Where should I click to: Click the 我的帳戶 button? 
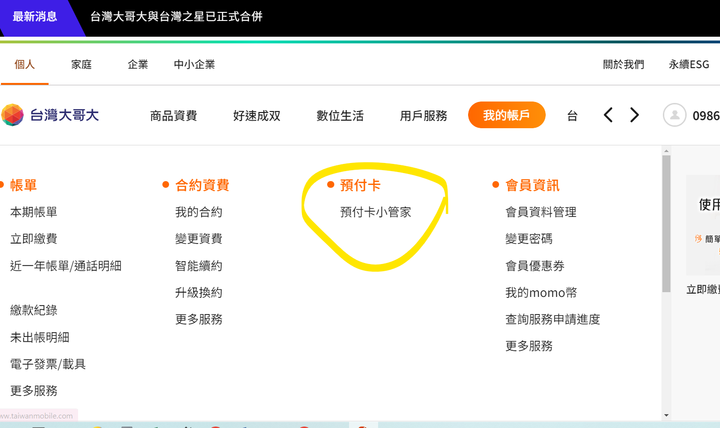point(506,115)
